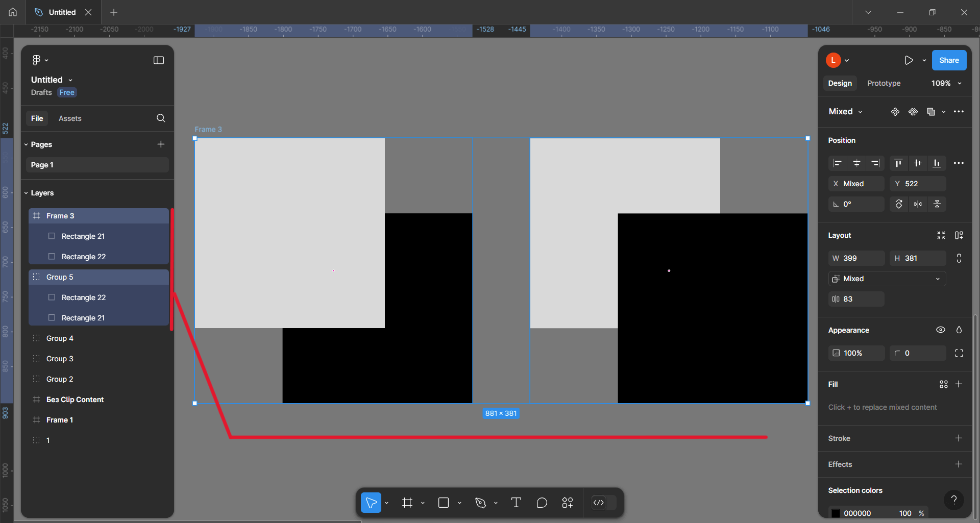Select the Move tool in bottom toolbar
Viewport: 980px width, 523px height.
pos(371,503)
